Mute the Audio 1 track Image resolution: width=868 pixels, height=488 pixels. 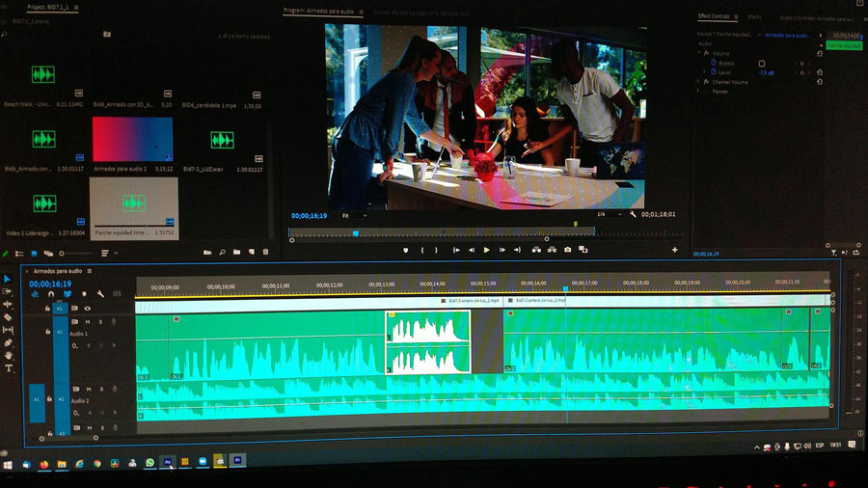88,322
